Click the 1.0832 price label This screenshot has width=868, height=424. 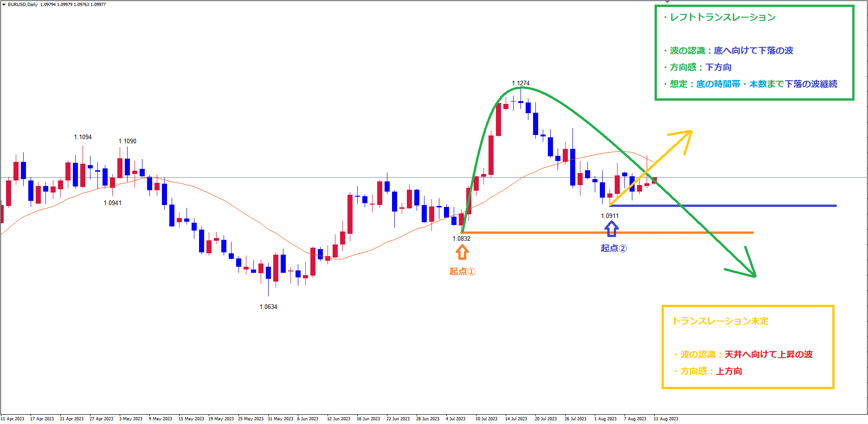pyautogui.click(x=462, y=239)
